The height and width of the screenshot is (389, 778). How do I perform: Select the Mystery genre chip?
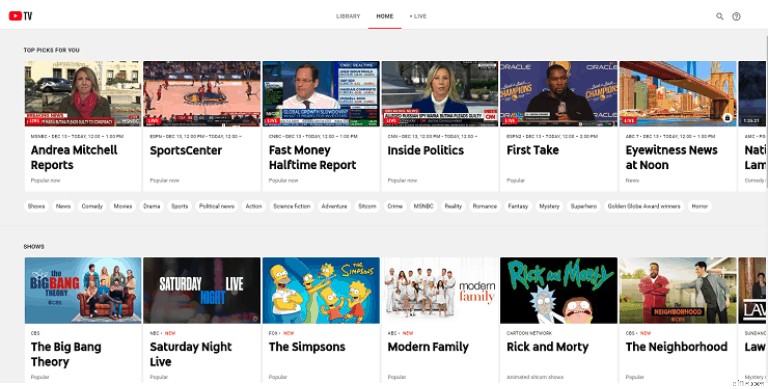(549, 206)
